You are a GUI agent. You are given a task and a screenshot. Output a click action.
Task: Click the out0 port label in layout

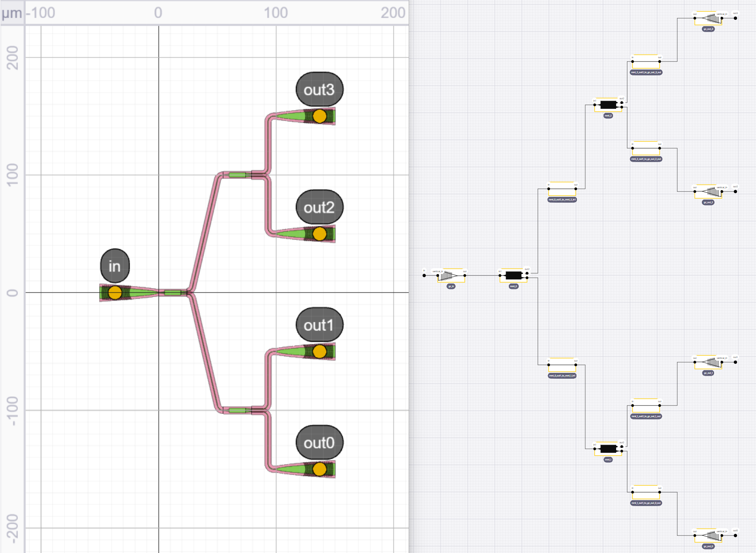pos(319,443)
